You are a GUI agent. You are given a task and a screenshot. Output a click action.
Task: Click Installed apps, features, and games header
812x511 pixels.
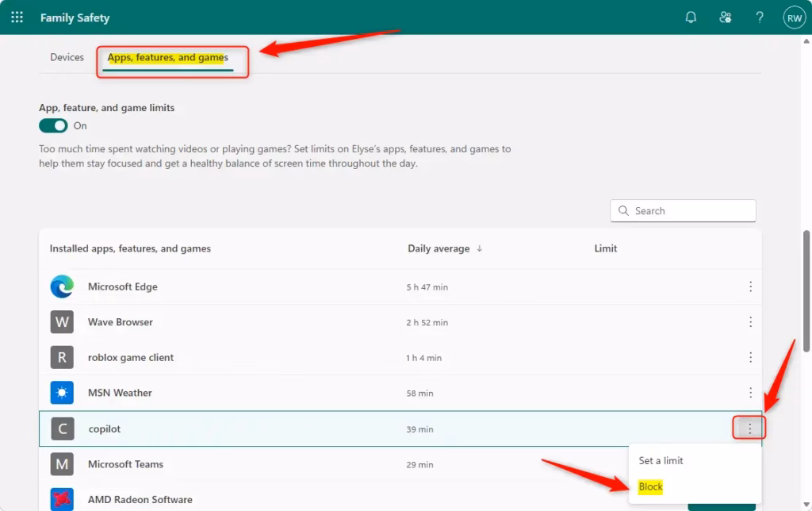point(130,248)
